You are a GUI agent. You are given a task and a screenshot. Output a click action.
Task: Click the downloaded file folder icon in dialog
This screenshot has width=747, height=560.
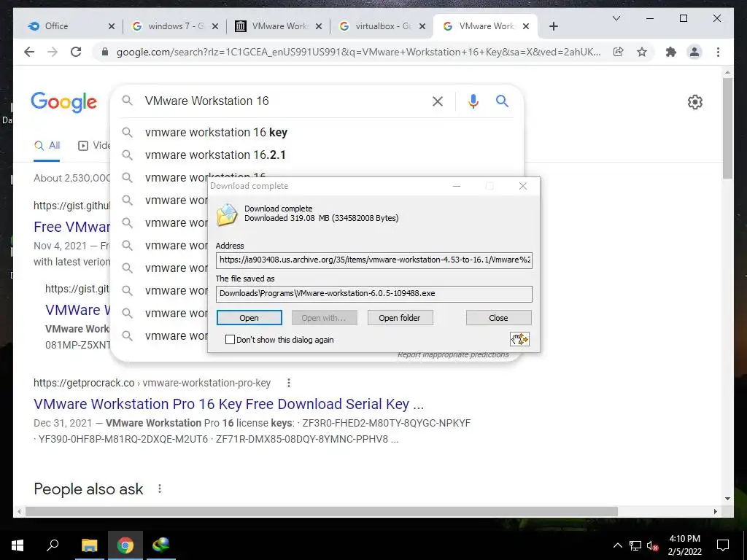[227, 214]
